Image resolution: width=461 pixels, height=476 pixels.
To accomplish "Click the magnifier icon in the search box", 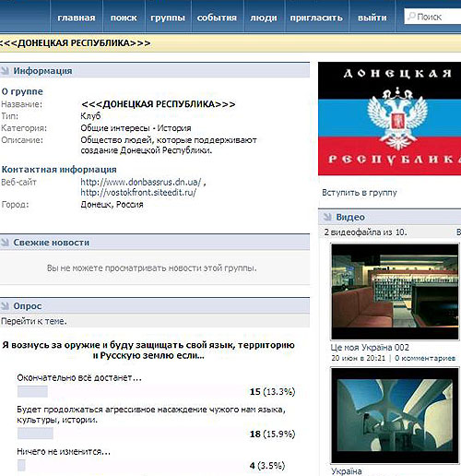I will point(411,16).
